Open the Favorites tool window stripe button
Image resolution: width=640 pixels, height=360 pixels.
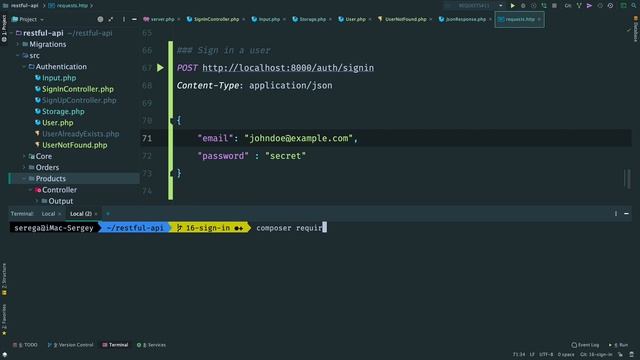tap(4, 319)
